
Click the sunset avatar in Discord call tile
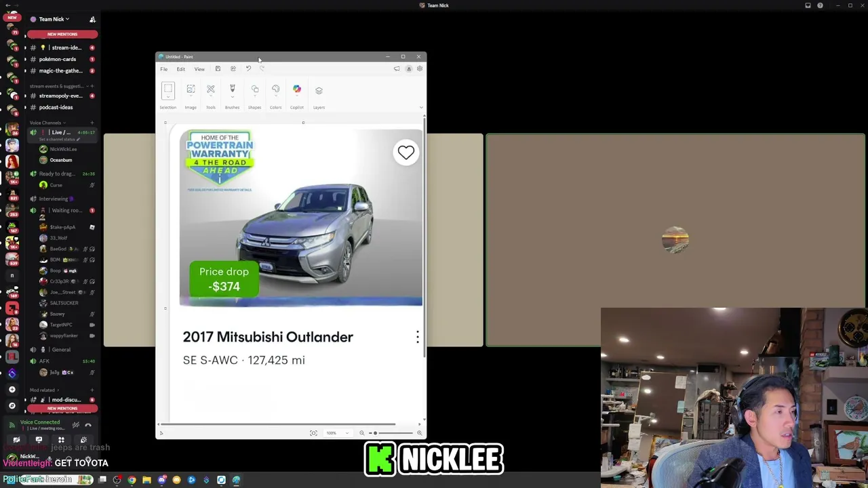675,241
